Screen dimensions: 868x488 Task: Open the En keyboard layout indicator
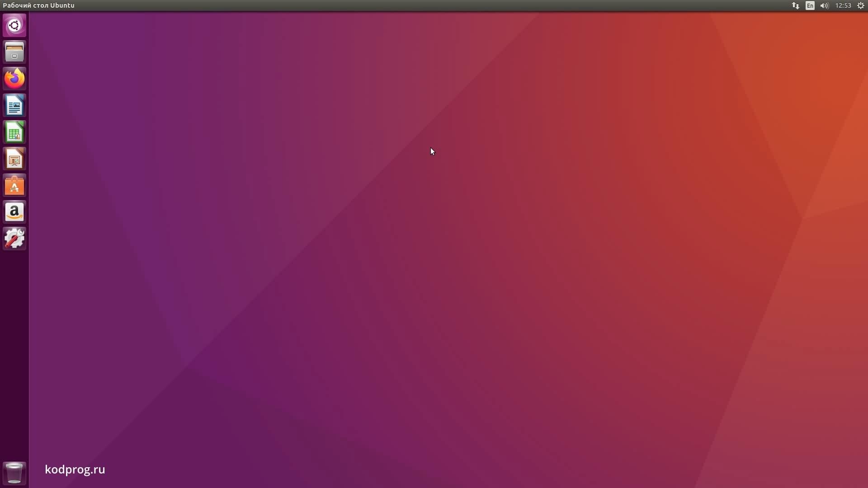(x=810, y=5)
